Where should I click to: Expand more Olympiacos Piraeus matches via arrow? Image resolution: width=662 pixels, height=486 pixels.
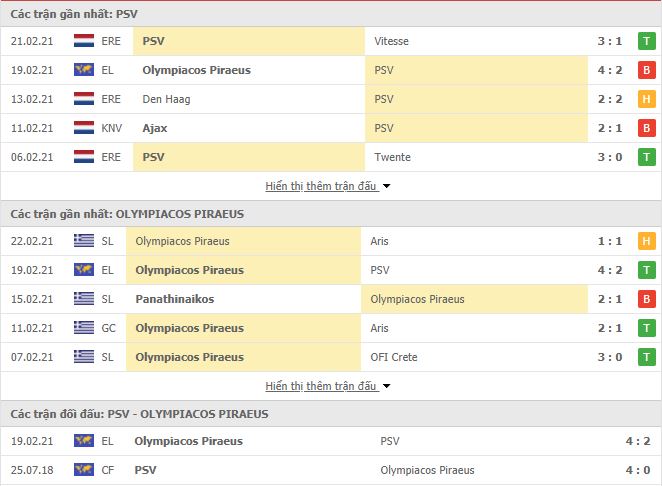(x=386, y=386)
